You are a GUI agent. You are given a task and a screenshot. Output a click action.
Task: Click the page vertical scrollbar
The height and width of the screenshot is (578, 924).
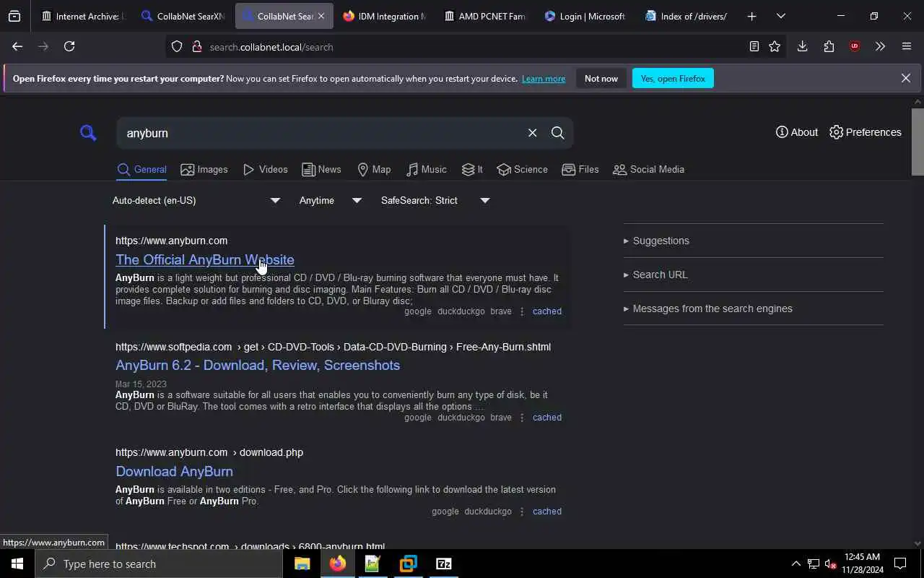pyautogui.click(x=918, y=142)
